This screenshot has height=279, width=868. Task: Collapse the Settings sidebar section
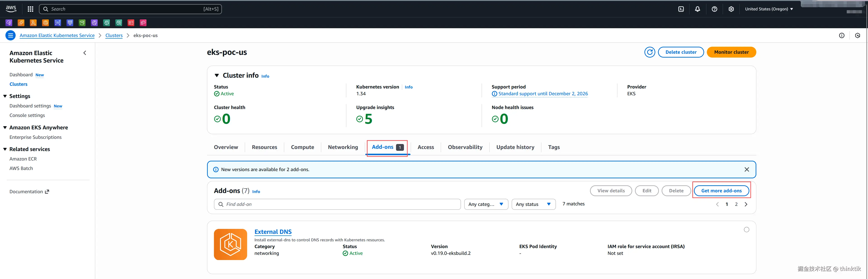[5, 96]
